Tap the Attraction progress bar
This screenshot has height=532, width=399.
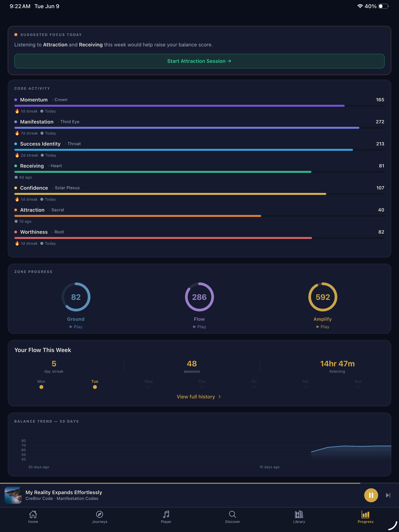199,216
